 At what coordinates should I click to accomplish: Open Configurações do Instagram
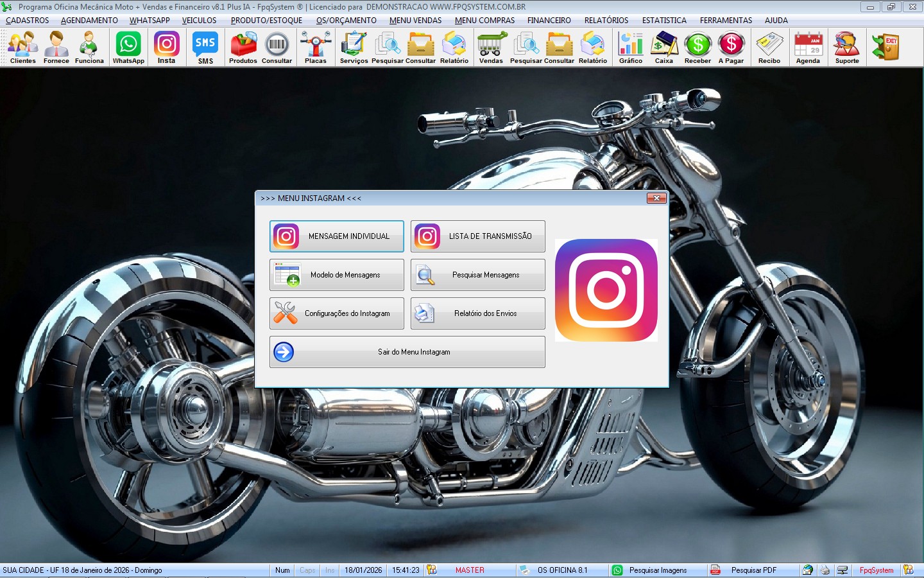point(337,313)
